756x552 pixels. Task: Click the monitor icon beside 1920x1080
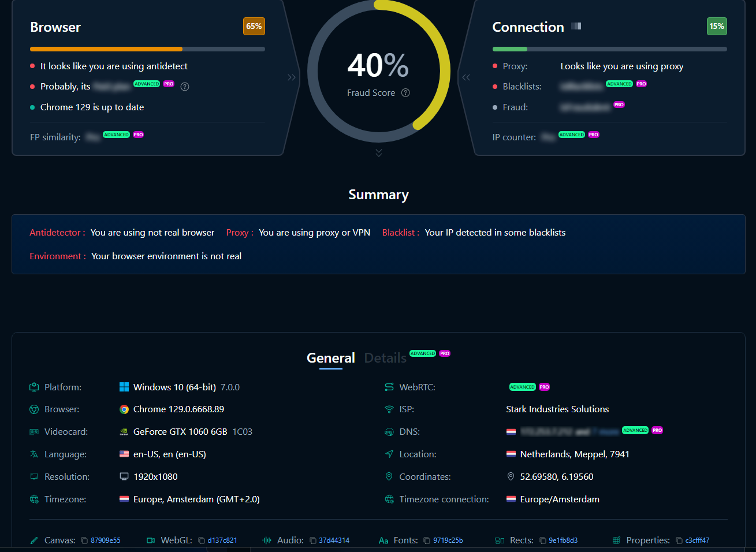click(x=124, y=477)
